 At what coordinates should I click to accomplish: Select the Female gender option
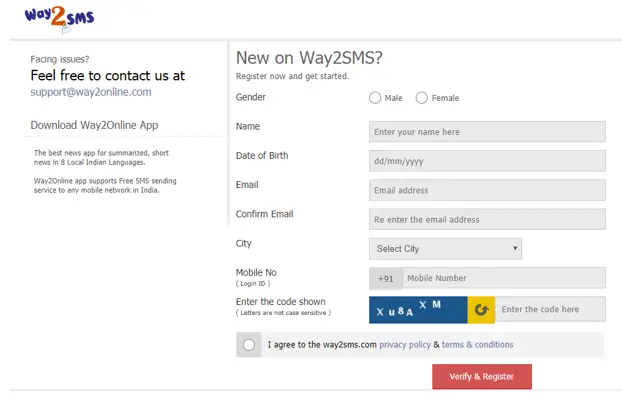[422, 98]
